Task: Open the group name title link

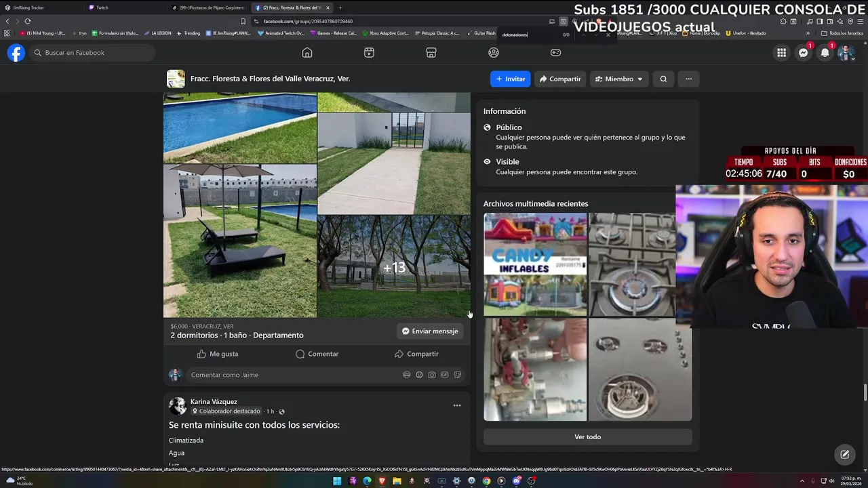Action: [x=270, y=79]
